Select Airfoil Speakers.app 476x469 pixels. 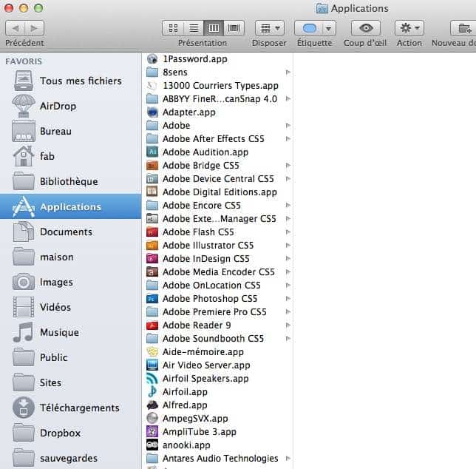click(217, 379)
